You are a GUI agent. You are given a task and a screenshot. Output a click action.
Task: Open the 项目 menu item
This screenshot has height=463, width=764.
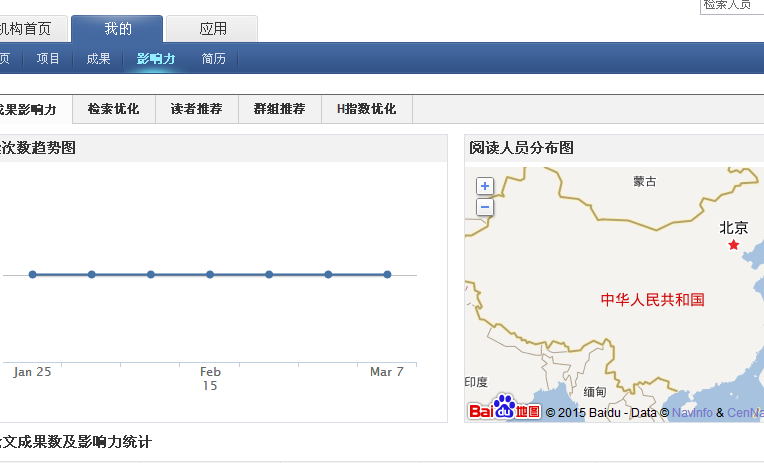click(x=48, y=58)
